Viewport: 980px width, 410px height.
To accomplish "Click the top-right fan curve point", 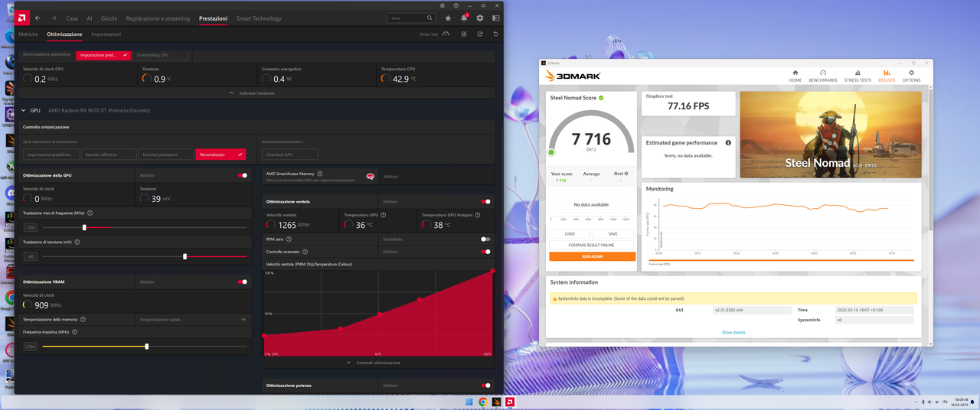I will [x=492, y=271].
